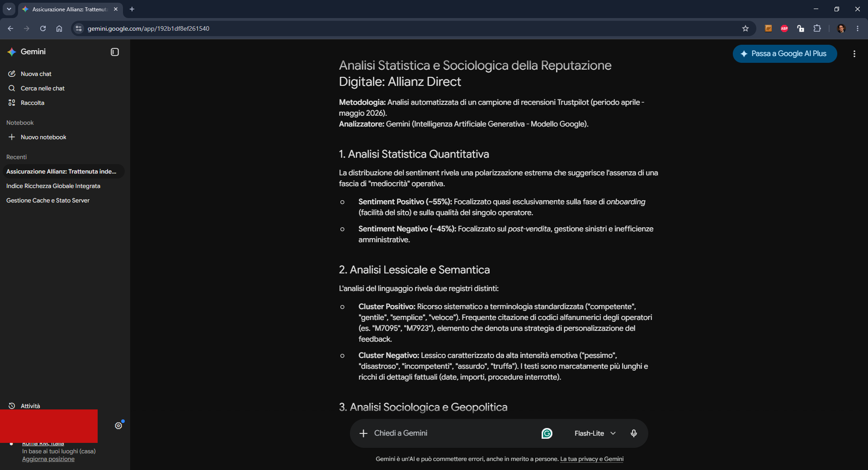
Task: Click the Analisi Statistica e Sociologica title
Action: 475,73
